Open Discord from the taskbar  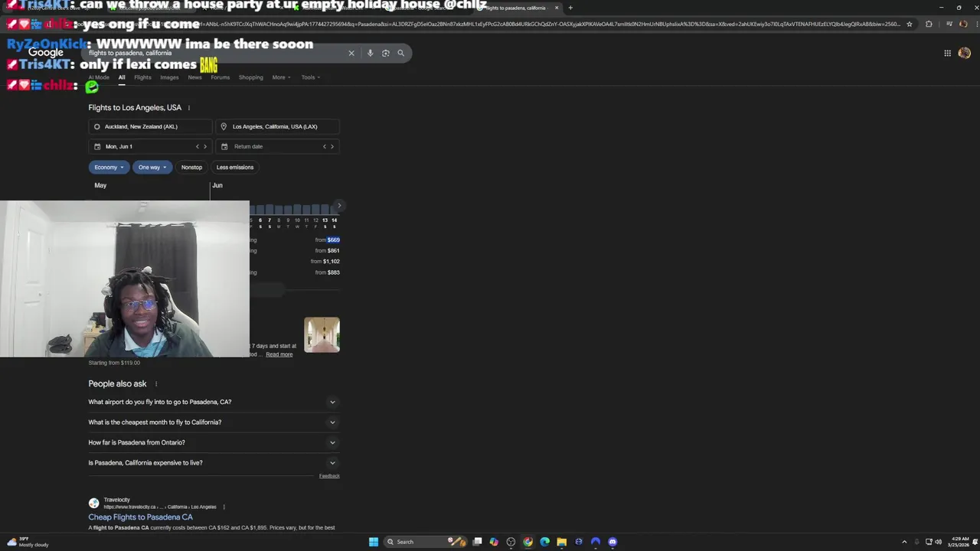click(x=612, y=542)
